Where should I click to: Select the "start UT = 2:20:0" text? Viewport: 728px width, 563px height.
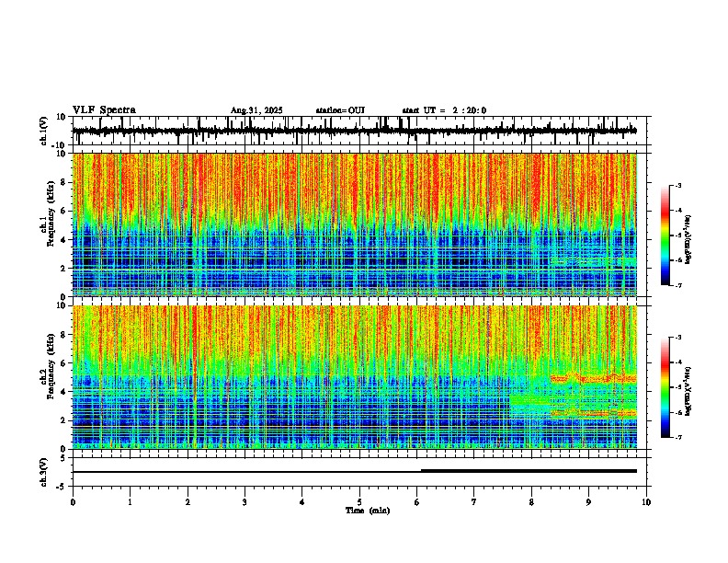pyautogui.click(x=444, y=110)
